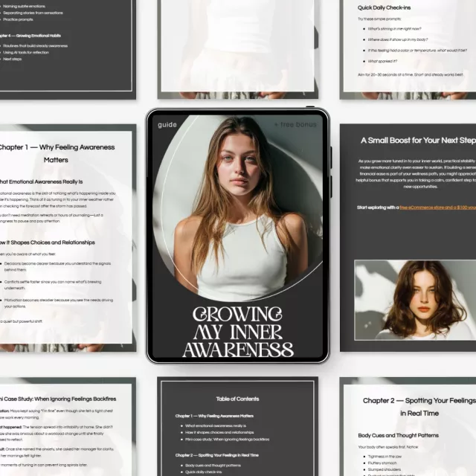Click 'Chapter 2 — Spotting Your Feelings' in contents
476x476 pixels.
click(x=216, y=454)
